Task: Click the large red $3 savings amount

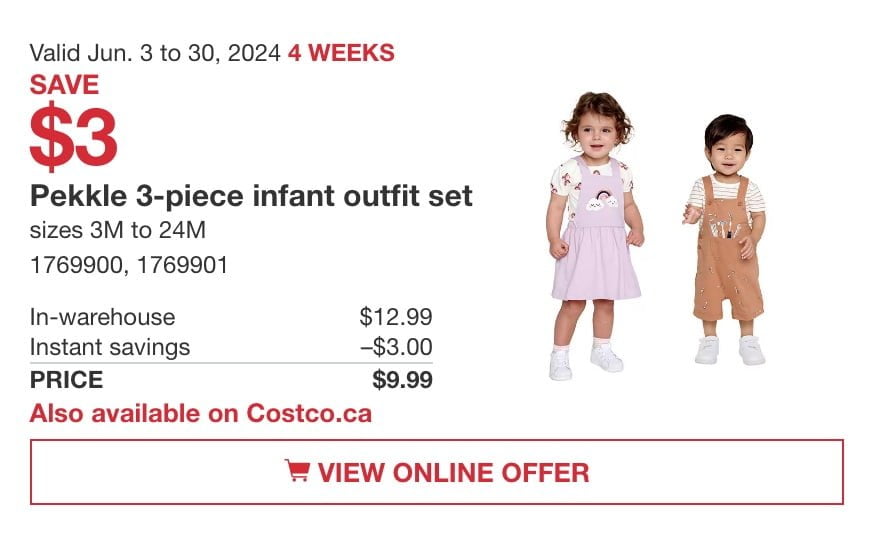Action: pos(73,137)
